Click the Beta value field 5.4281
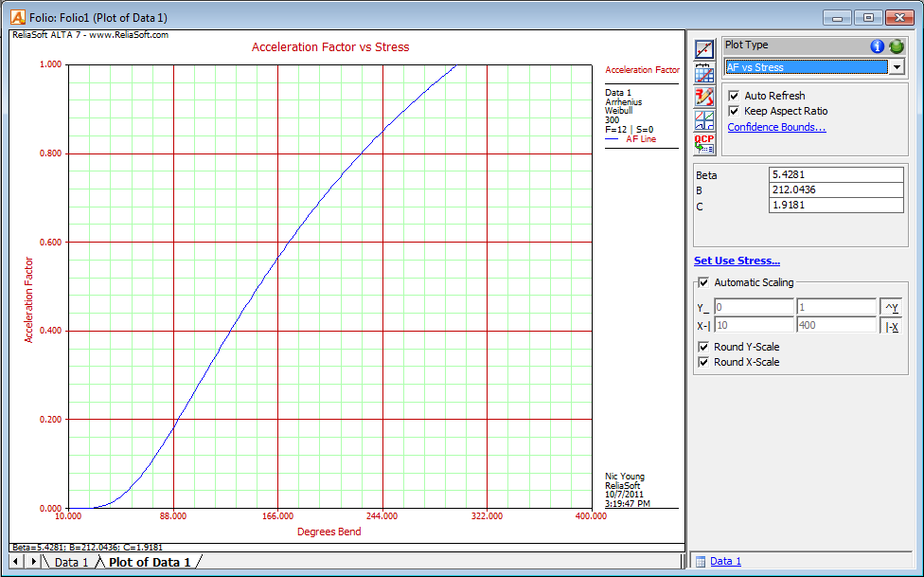The width and height of the screenshot is (924, 577). point(836,174)
